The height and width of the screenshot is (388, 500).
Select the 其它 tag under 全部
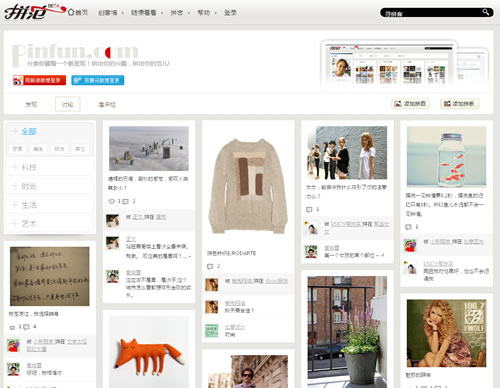coord(80,149)
